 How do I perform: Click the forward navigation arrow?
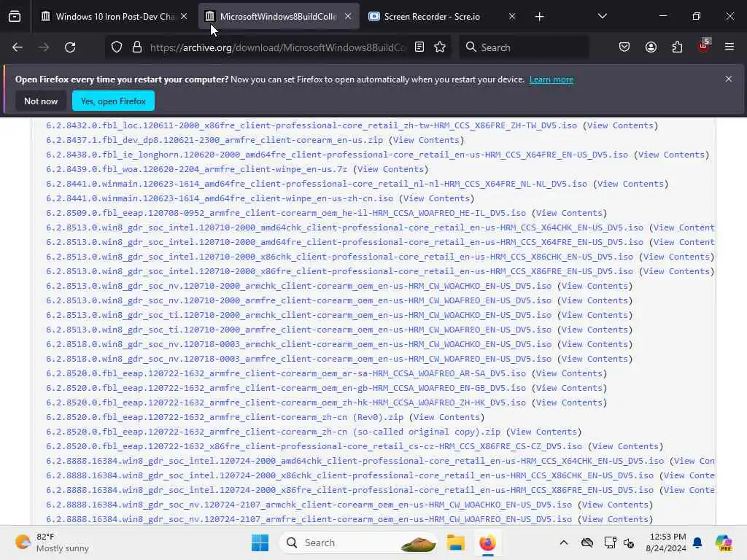click(x=44, y=47)
